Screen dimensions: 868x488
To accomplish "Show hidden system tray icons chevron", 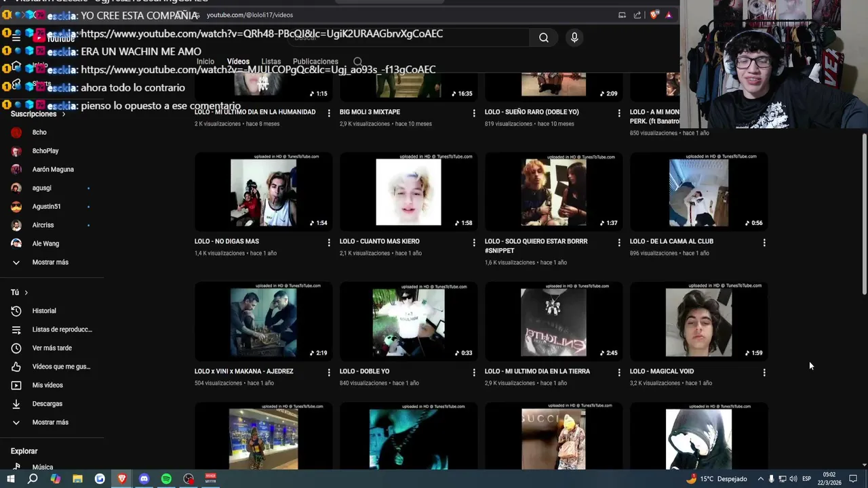I will (760, 479).
